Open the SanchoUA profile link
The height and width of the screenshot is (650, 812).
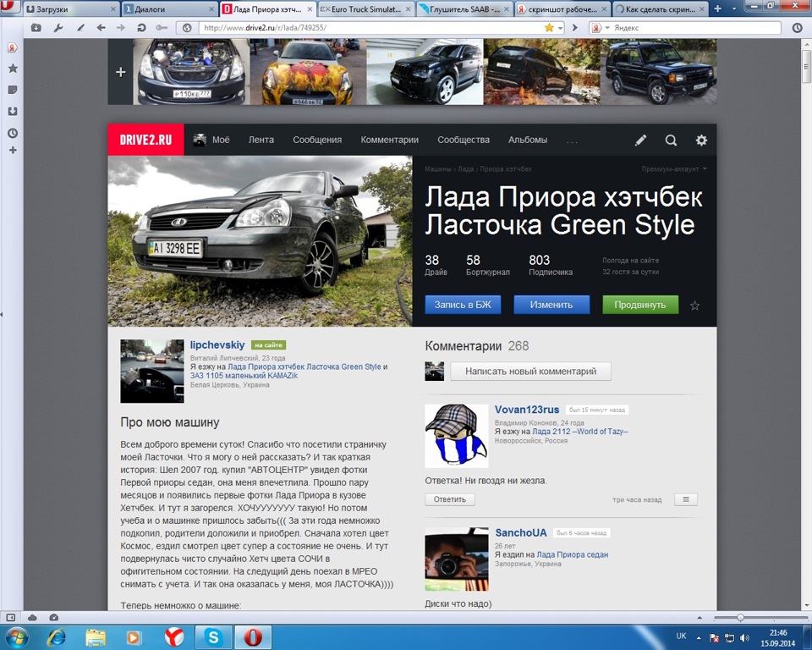pos(521,532)
